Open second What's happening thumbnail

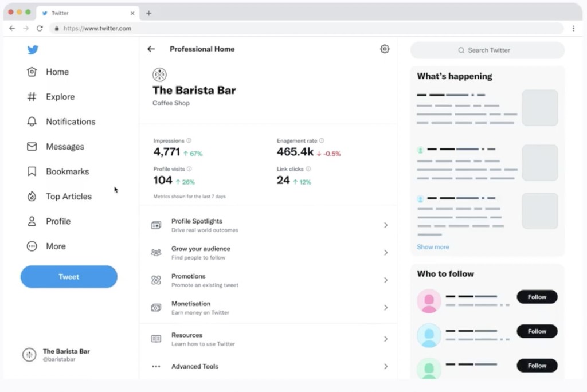pyautogui.click(x=540, y=163)
